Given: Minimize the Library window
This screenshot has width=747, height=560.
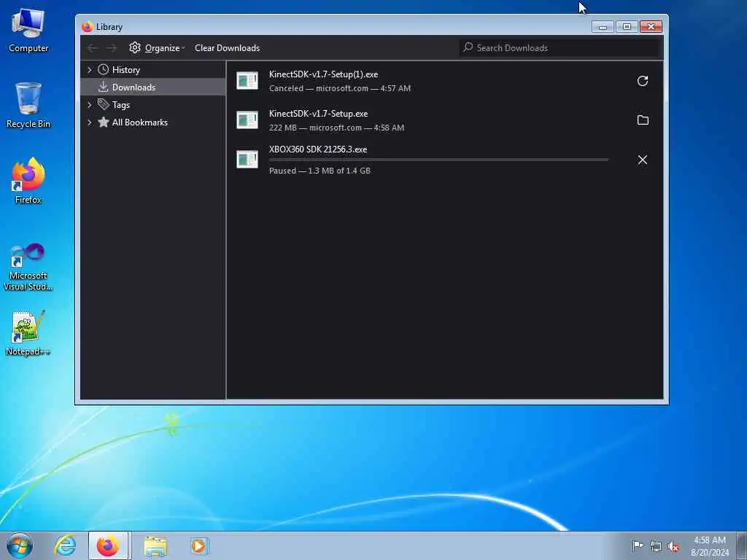Looking at the screenshot, I should pyautogui.click(x=603, y=27).
